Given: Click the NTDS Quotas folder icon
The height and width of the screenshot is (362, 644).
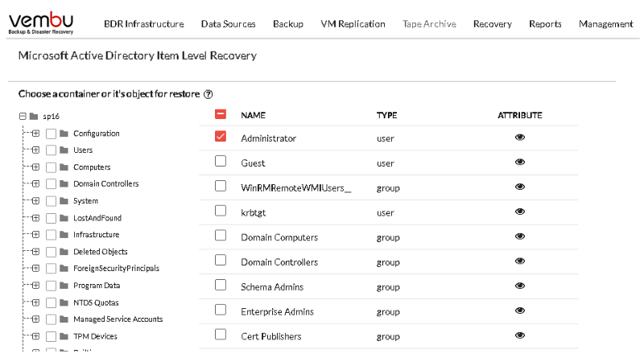Looking at the screenshot, I should point(64,302).
